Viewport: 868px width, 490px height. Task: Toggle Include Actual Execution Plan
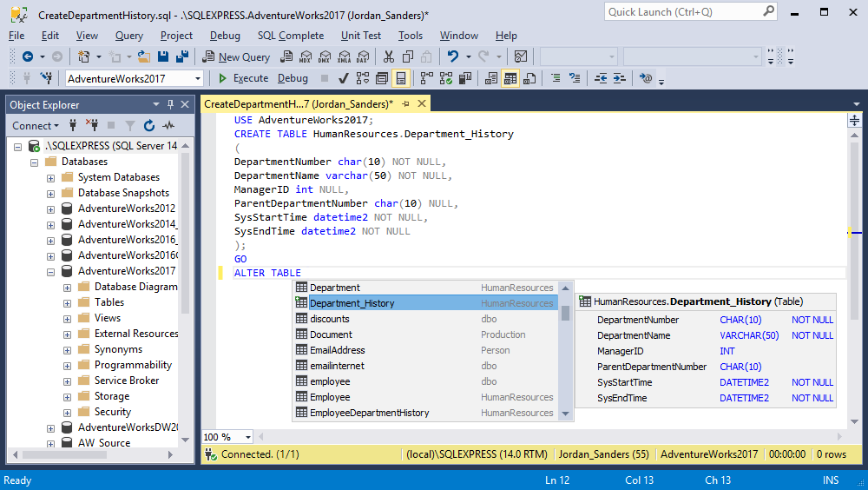426,78
